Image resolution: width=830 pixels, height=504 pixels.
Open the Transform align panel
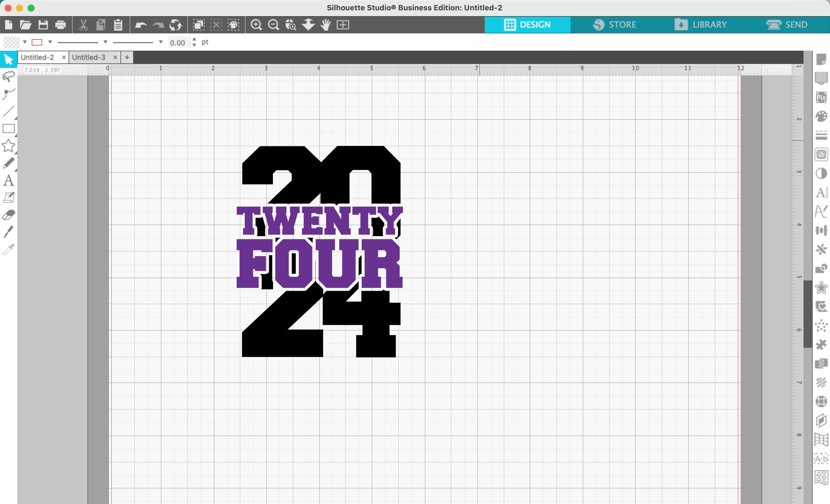coord(821,231)
